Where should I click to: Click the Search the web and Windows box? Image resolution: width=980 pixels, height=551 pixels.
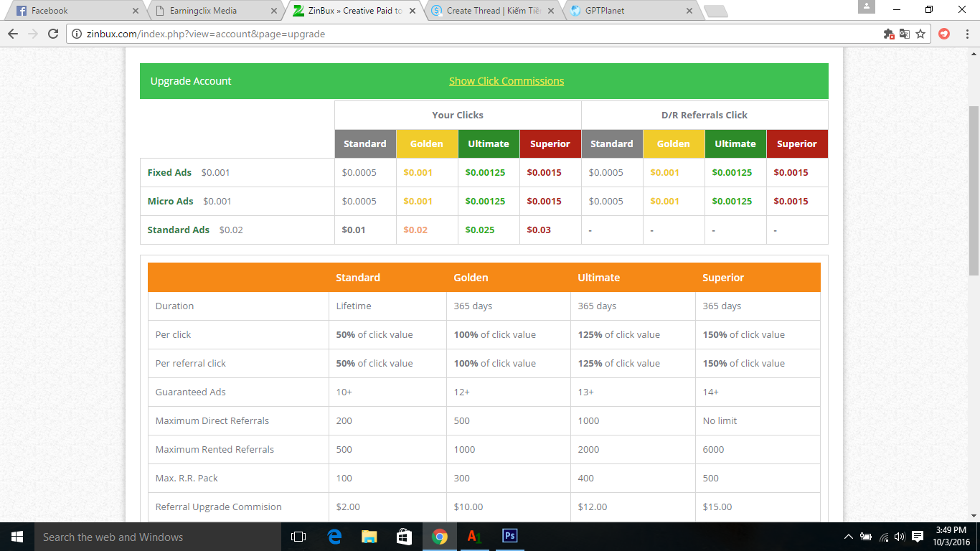pos(158,537)
